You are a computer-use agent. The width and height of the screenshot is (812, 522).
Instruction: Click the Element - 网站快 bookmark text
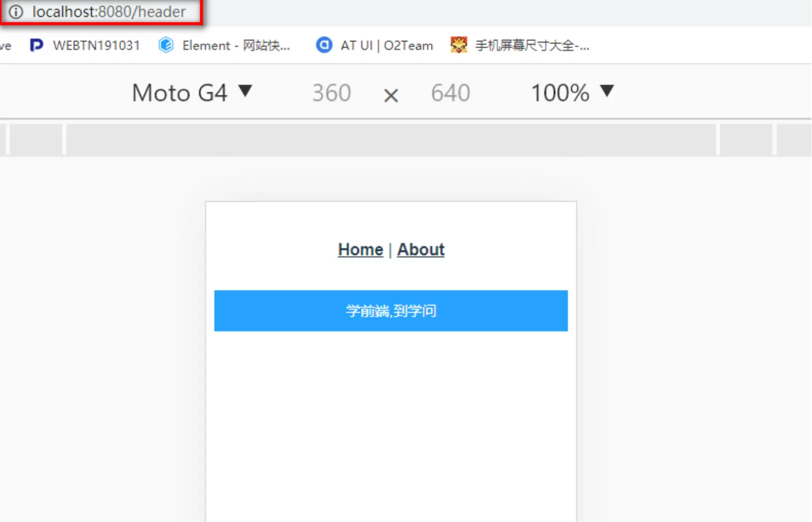point(236,45)
